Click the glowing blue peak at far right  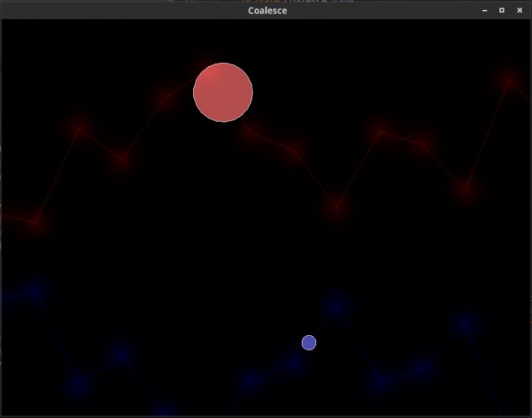(x=465, y=326)
